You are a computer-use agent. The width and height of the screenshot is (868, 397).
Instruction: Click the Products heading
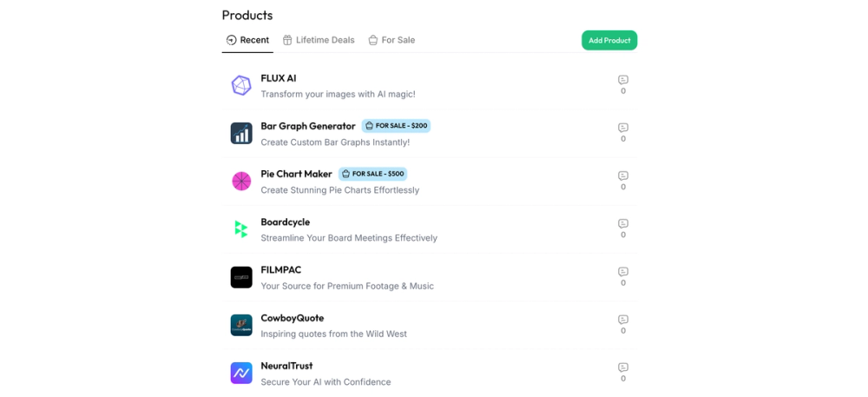click(x=247, y=15)
